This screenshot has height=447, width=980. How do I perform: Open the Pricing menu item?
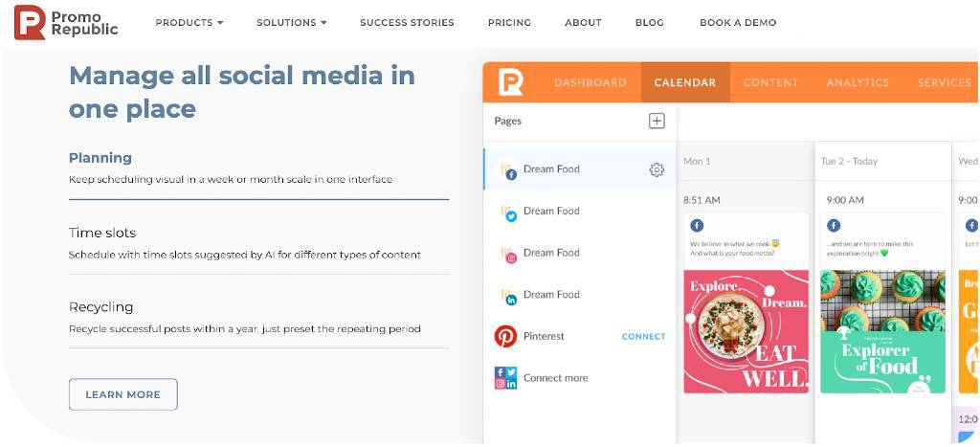509,23
